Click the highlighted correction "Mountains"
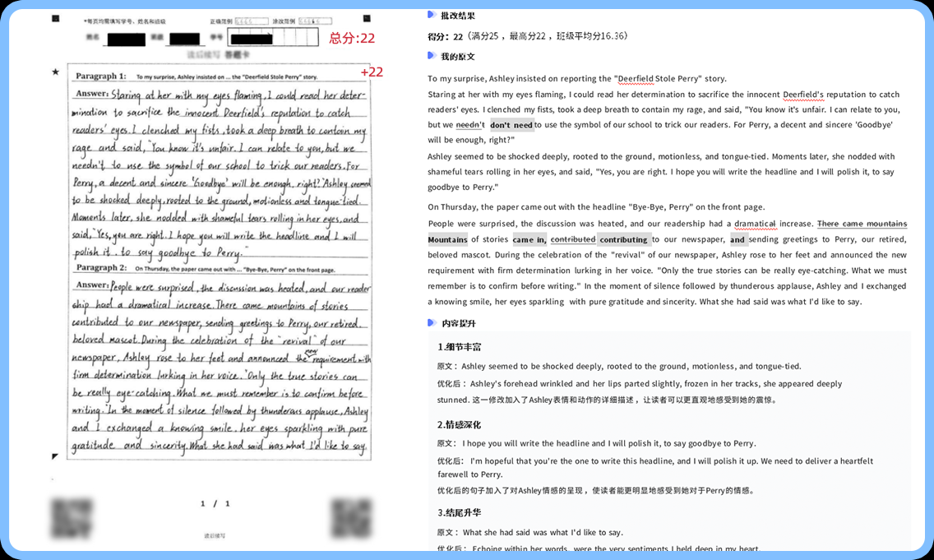This screenshot has width=934, height=560. (x=447, y=239)
